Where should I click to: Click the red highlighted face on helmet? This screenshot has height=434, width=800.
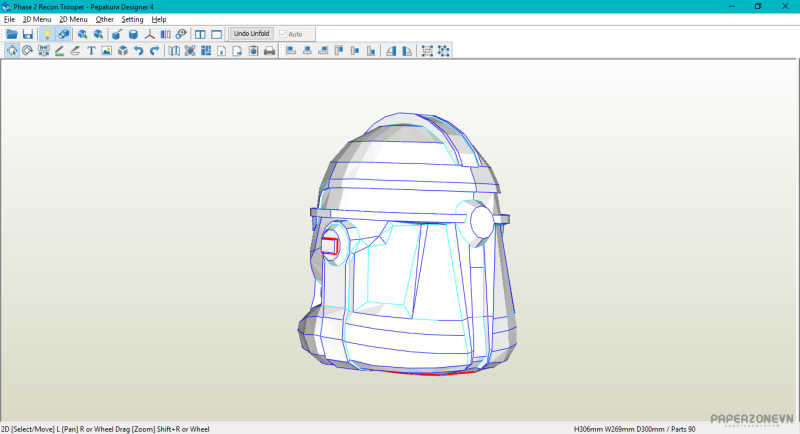tap(329, 246)
